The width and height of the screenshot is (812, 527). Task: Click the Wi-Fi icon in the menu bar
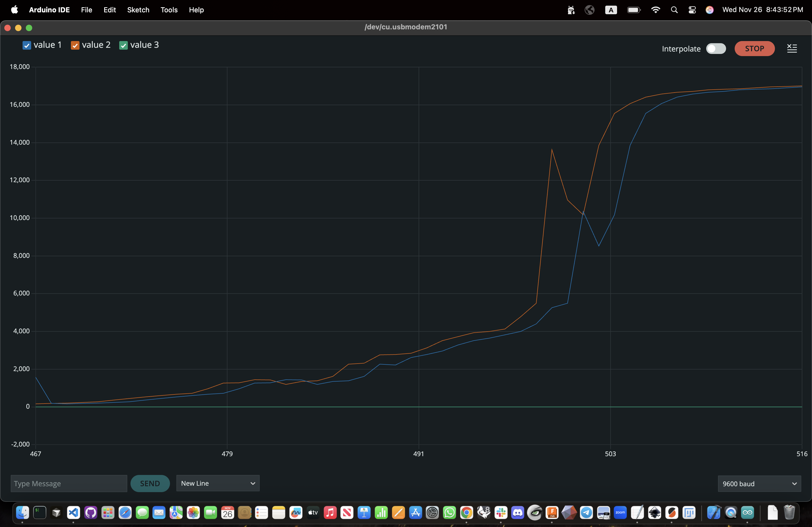click(x=655, y=10)
